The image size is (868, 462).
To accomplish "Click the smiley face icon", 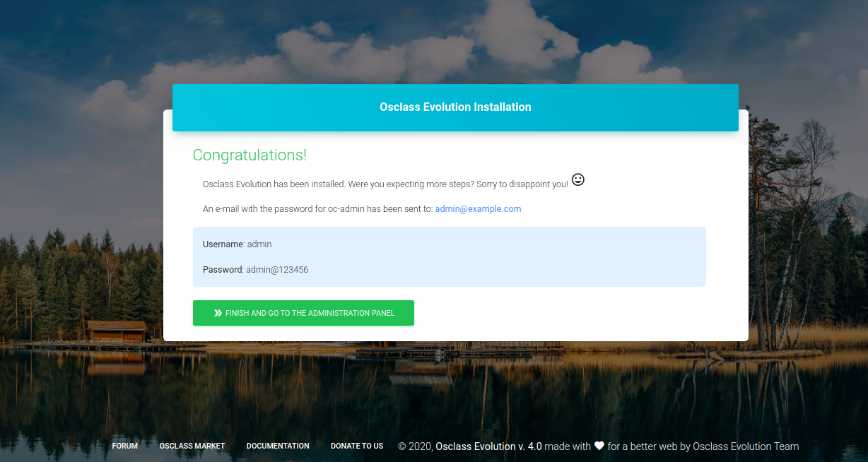I will pos(578,179).
